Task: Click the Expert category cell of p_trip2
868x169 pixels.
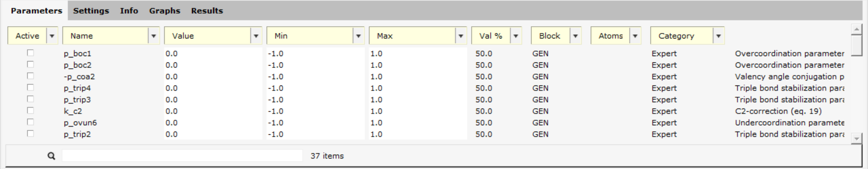Action: pos(664,134)
